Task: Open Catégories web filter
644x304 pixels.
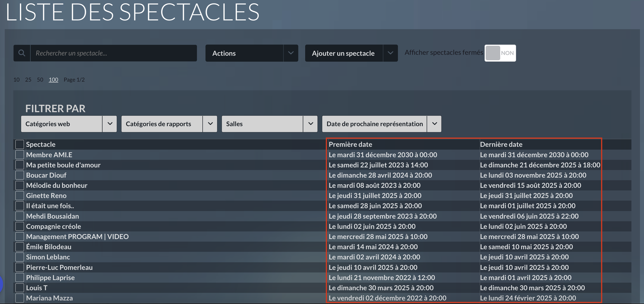Action: coord(61,124)
